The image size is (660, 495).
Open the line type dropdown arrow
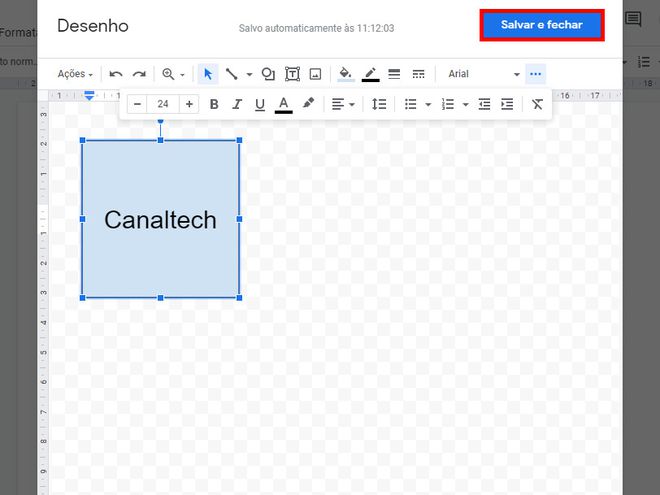point(249,75)
